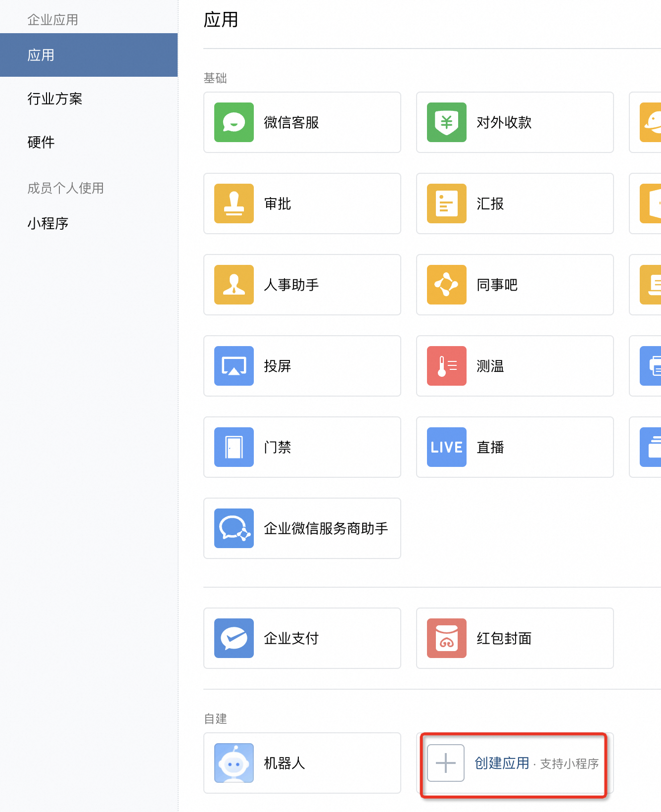Viewport: 661px width, 812px height.
Task: Go to 硬件 in the sidebar
Action: (x=41, y=142)
